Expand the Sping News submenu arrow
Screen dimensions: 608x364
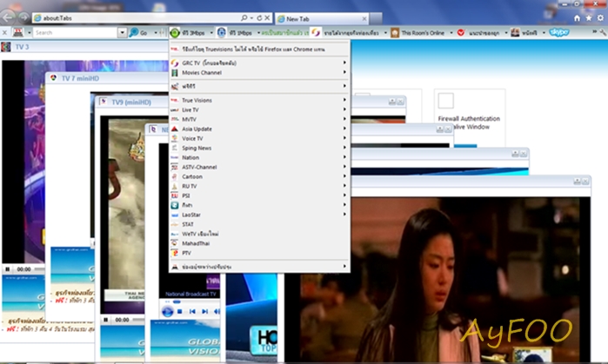(x=344, y=148)
